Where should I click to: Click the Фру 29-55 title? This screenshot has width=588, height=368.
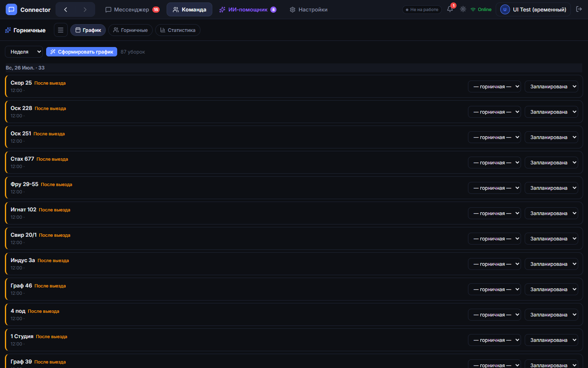click(x=24, y=184)
